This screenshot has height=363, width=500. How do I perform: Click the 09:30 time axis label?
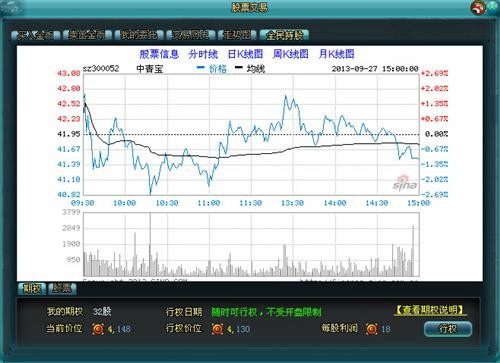pos(82,203)
